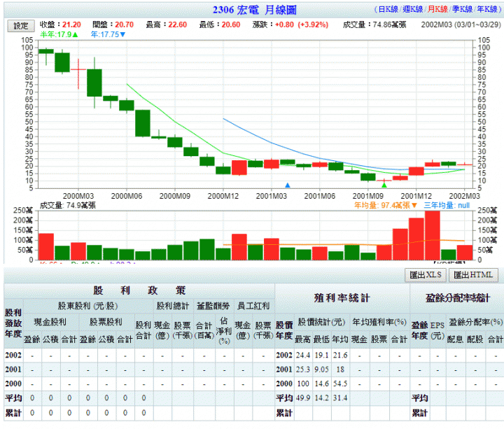The width and height of the screenshot is (504, 429).
Task: Click the 2001M09 x-axis label
Action: 367,196
